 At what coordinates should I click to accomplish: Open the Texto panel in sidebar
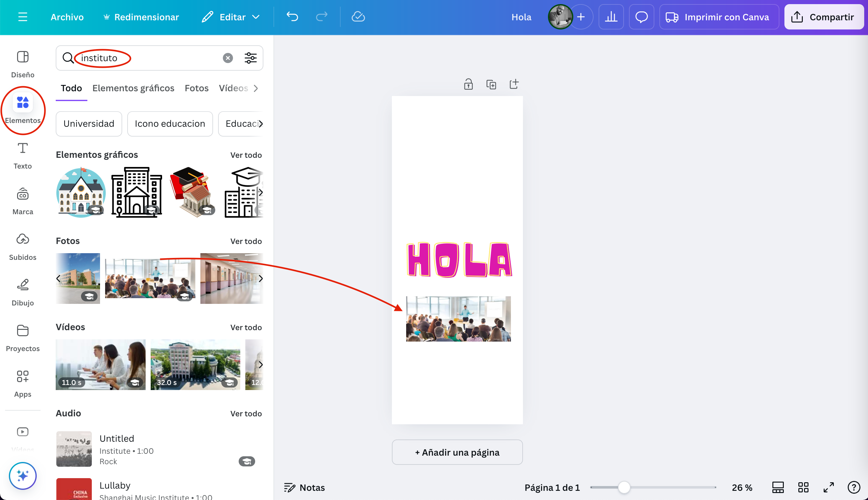(x=23, y=156)
